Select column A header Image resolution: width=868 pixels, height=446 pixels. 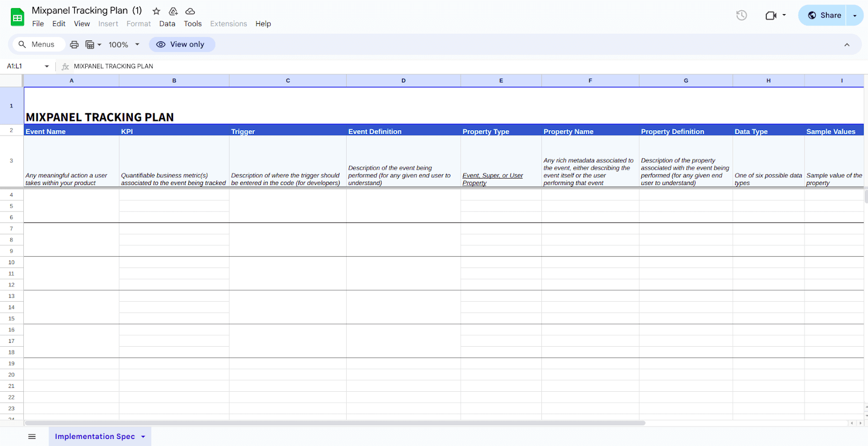[x=72, y=80]
